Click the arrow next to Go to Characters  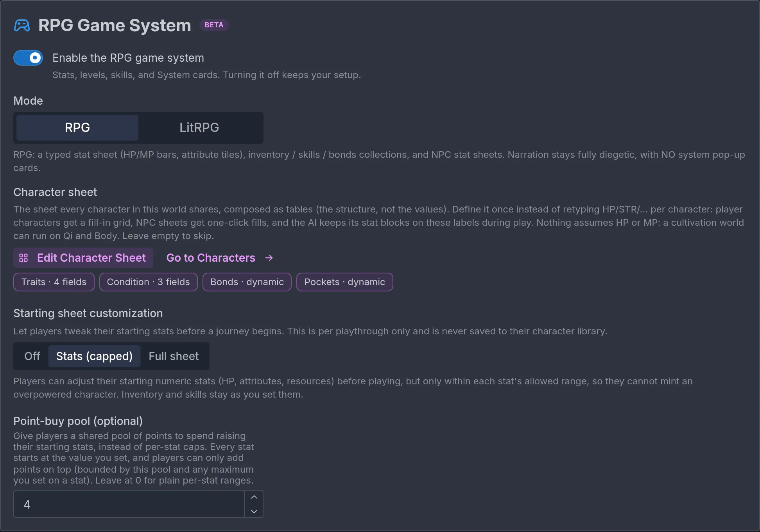tap(269, 258)
